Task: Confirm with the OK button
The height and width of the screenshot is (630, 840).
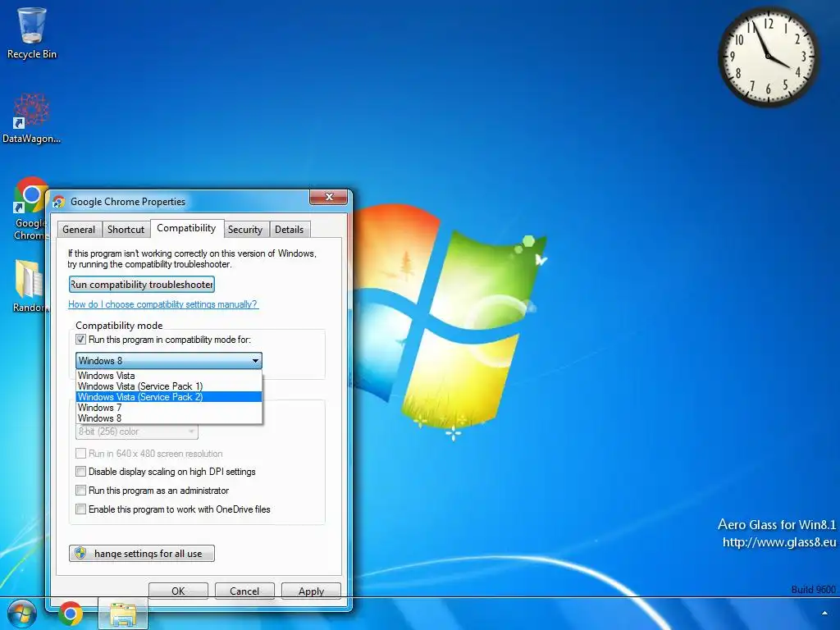Action: (178, 591)
